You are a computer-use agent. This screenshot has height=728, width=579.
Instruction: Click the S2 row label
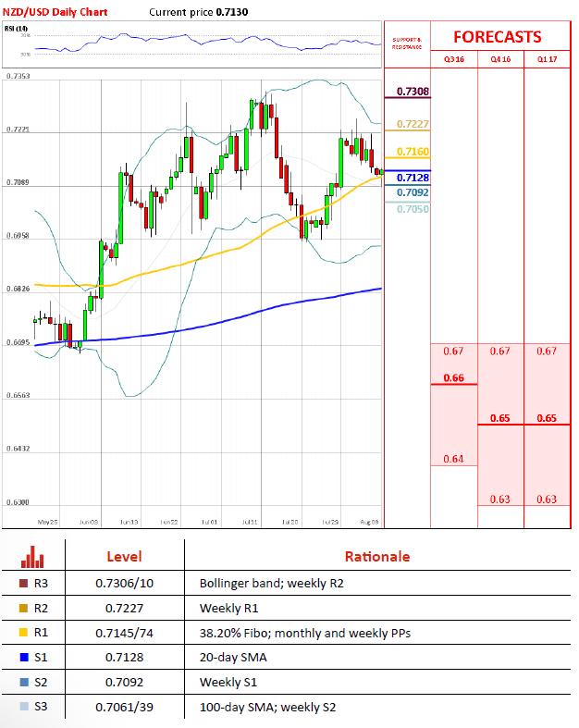pos(41,683)
